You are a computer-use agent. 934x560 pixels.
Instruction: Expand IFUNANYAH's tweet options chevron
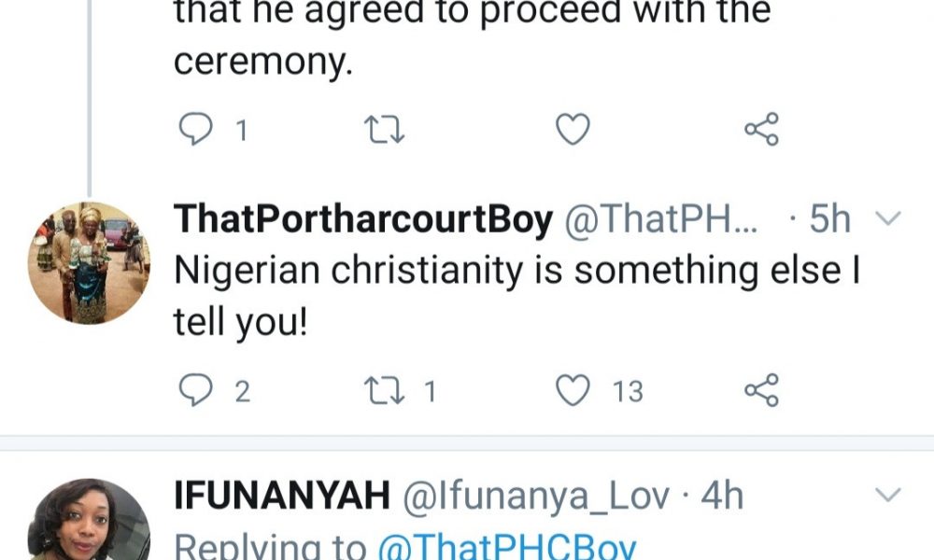886,495
